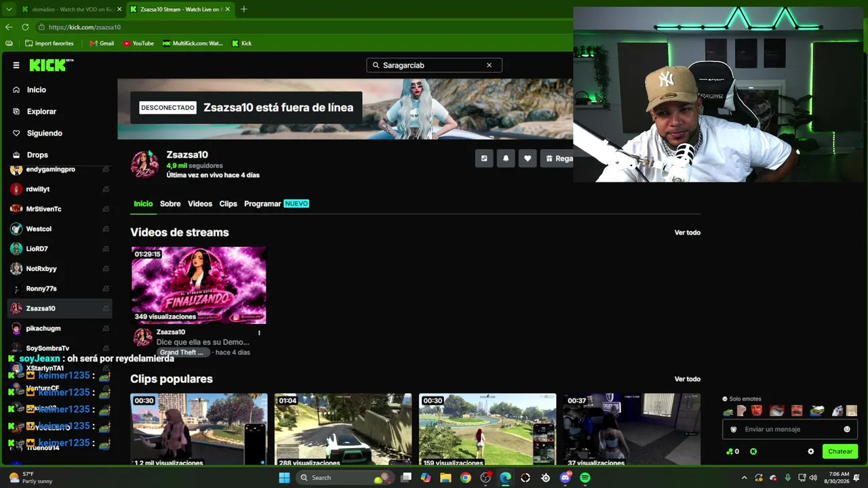Click the browser address bar URL
Image resolution: width=868 pixels, height=488 pixels.
point(85,27)
